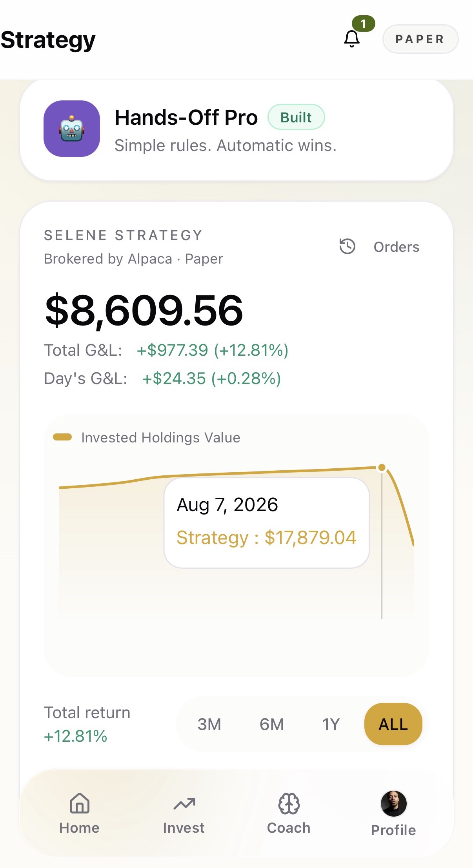Image resolution: width=473 pixels, height=868 pixels.
Task: Tap the purple robot strategy icon
Action: (72, 129)
